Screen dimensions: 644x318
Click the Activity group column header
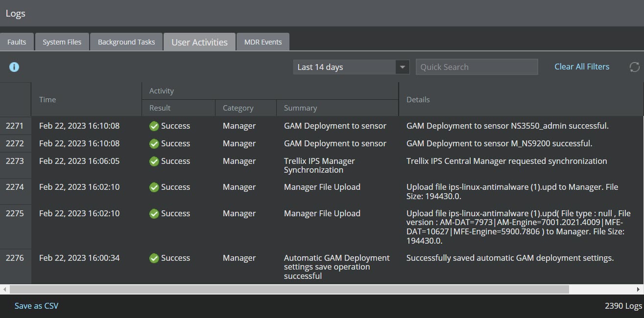(x=270, y=91)
